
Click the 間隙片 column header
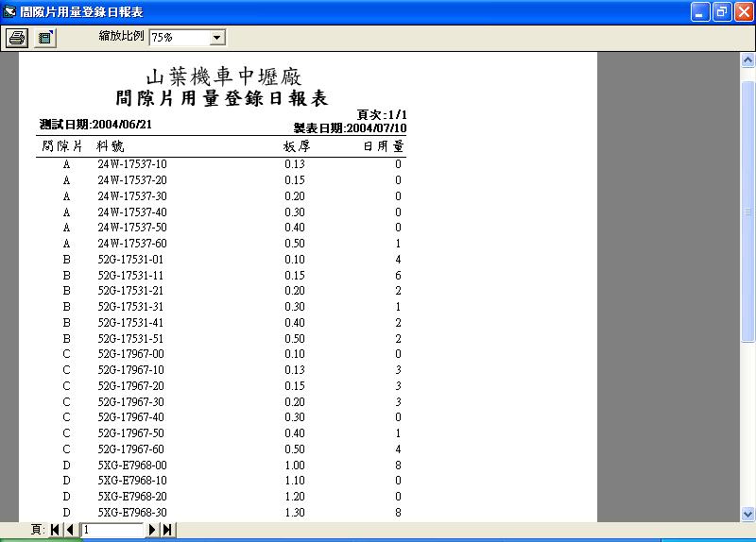[62, 146]
